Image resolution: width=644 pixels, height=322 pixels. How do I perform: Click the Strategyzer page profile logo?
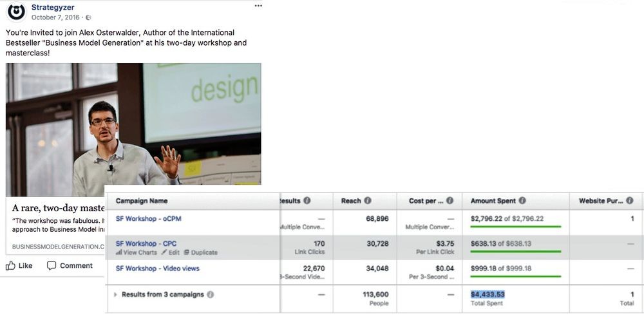16,11
